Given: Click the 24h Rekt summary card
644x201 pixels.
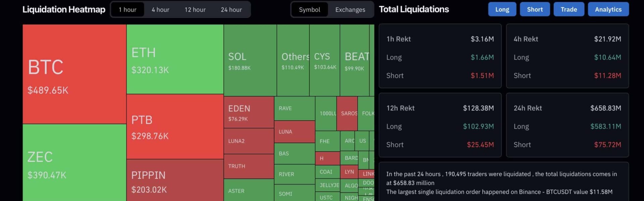Looking at the screenshot, I should pyautogui.click(x=567, y=125).
